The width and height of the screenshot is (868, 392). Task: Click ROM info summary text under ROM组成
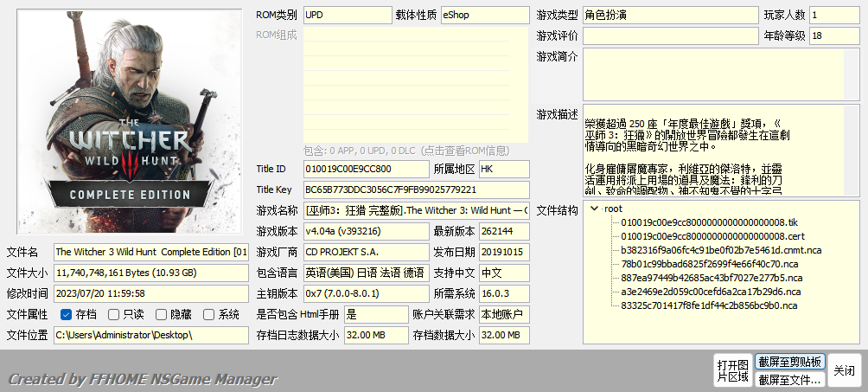pos(407,151)
